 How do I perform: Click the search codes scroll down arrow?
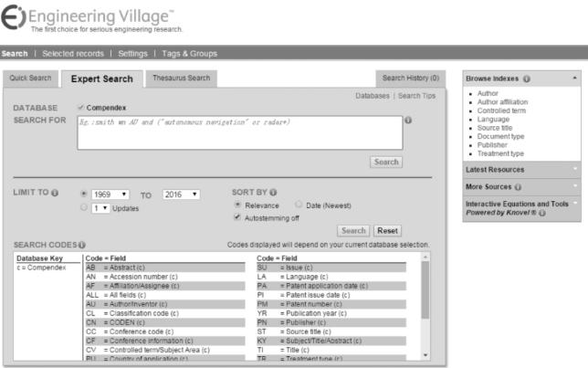pos(425,355)
